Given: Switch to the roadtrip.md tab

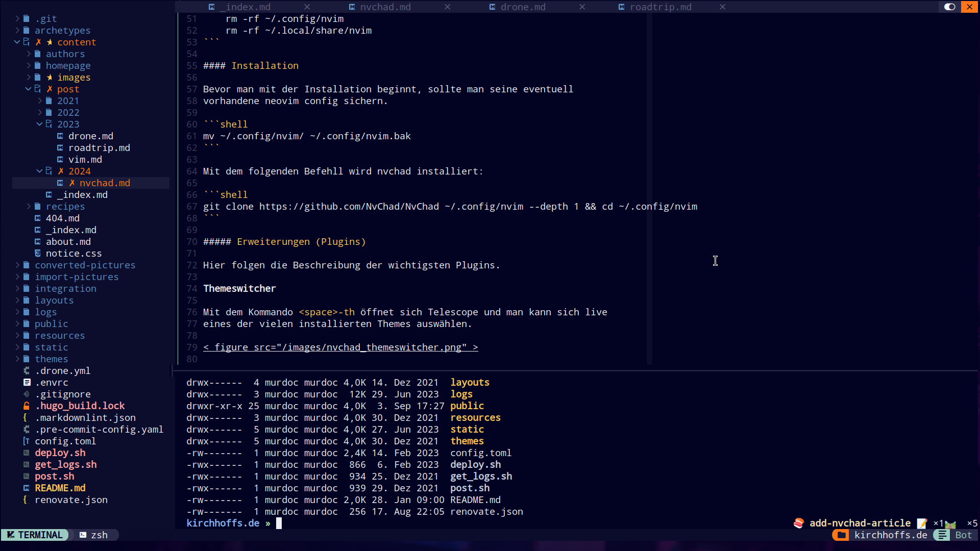Looking at the screenshot, I should coord(660,7).
